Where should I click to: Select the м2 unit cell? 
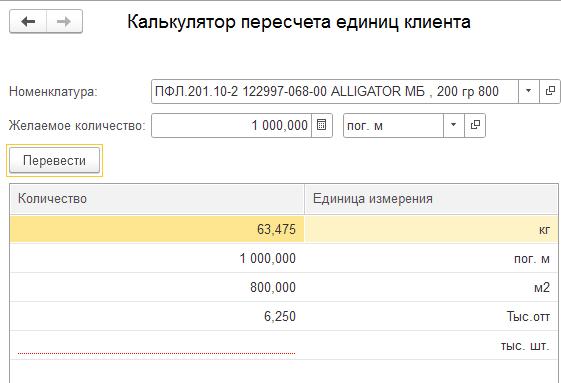[x=431, y=287]
